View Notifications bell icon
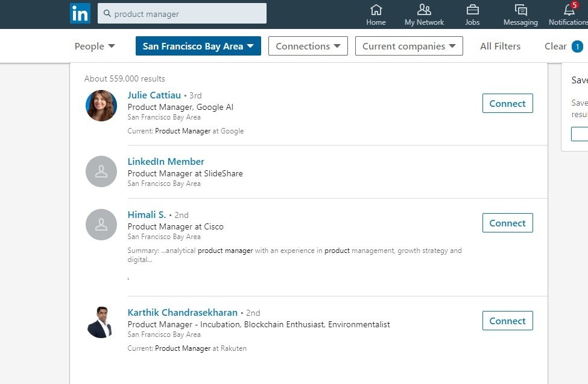 (x=569, y=10)
